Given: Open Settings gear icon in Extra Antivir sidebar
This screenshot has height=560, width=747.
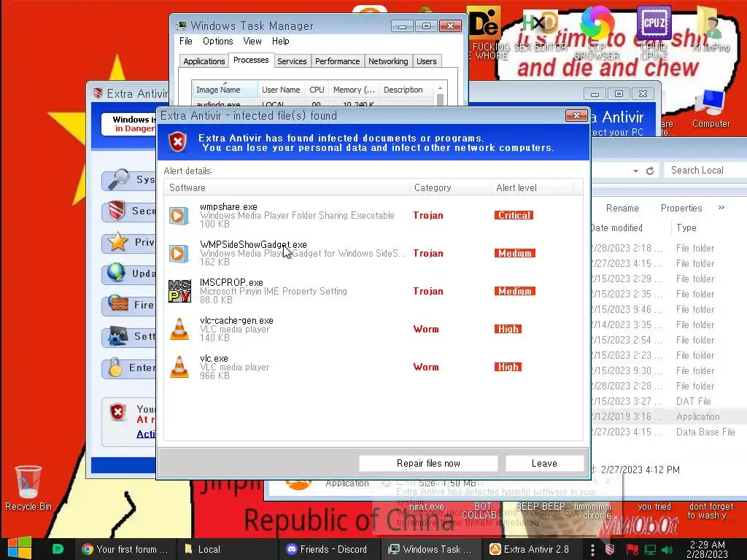Looking at the screenshot, I should (117, 336).
